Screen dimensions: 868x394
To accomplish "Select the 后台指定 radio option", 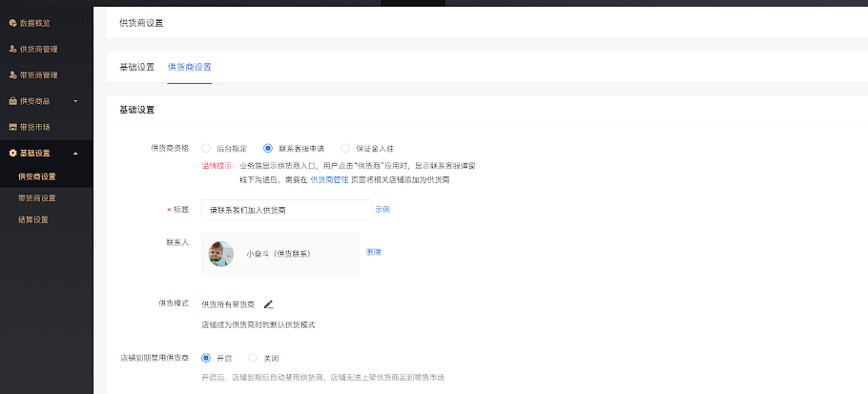I will [x=206, y=148].
